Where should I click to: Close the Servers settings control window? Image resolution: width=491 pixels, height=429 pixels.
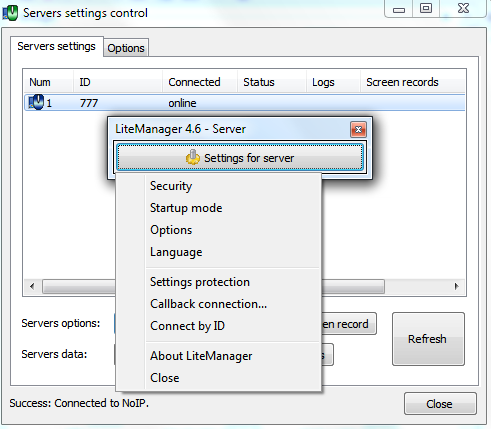(463, 8)
